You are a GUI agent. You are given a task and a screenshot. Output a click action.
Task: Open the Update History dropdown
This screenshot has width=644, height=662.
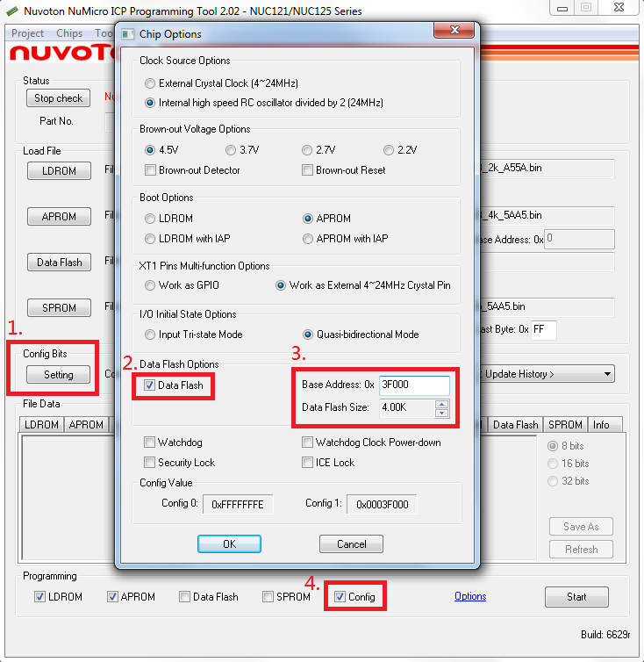pyautogui.click(x=607, y=374)
